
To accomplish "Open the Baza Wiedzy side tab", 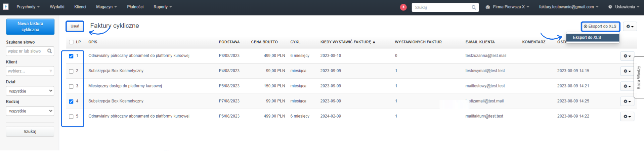I will point(639,77).
